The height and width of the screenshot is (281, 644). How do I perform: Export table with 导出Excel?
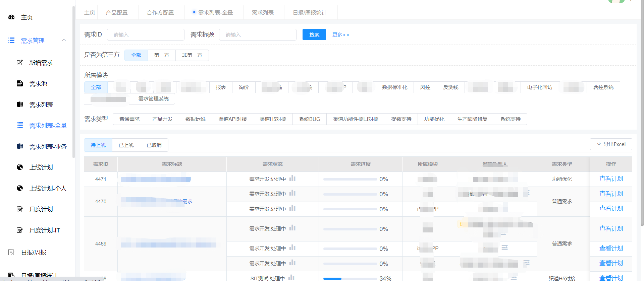(611, 144)
